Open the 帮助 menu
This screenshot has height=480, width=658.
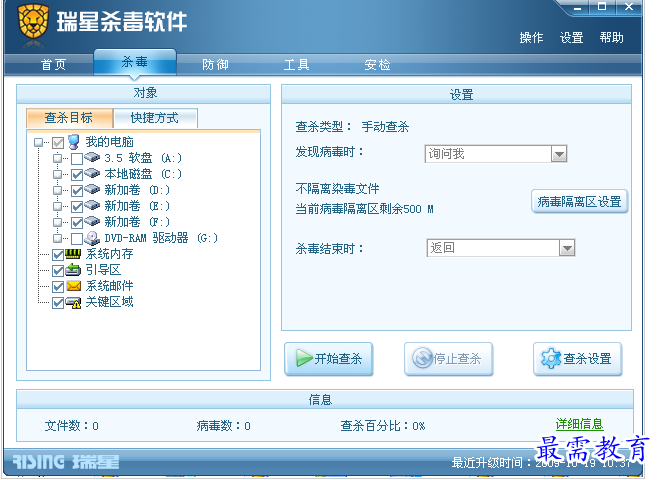coord(611,38)
